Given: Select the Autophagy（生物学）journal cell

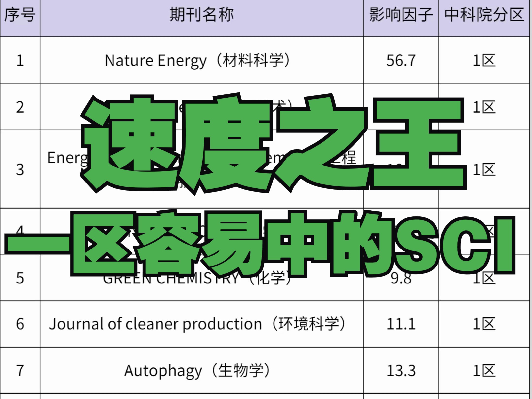Looking at the screenshot, I should pos(202,370).
